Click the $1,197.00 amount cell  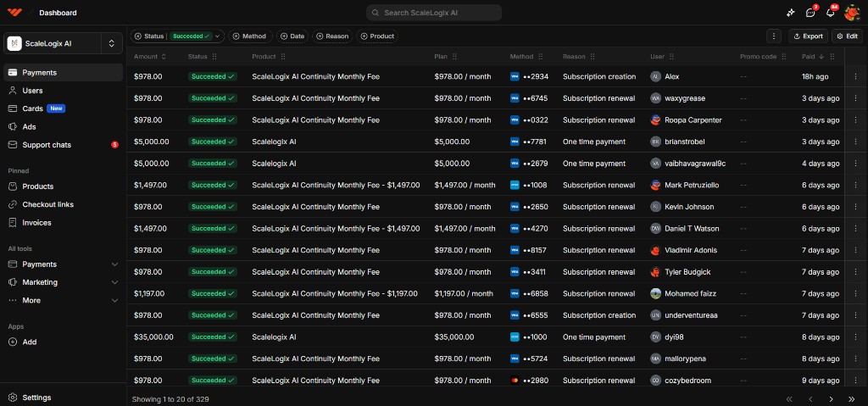click(x=149, y=293)
